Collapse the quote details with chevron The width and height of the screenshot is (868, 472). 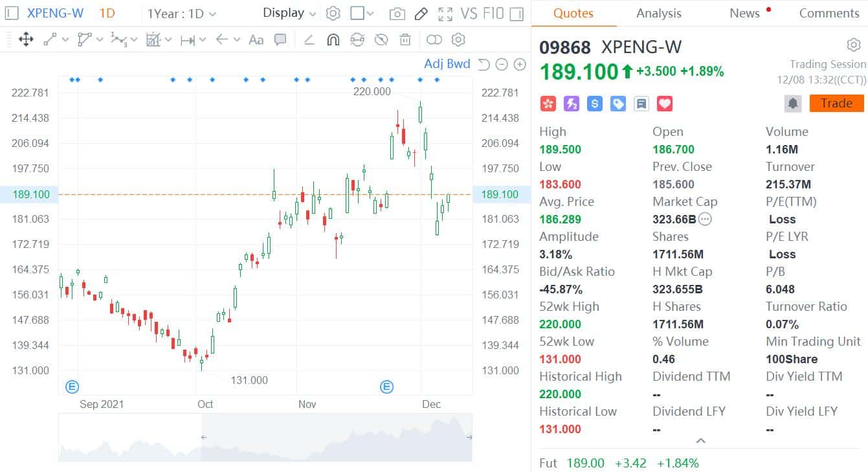click(700, 441)
